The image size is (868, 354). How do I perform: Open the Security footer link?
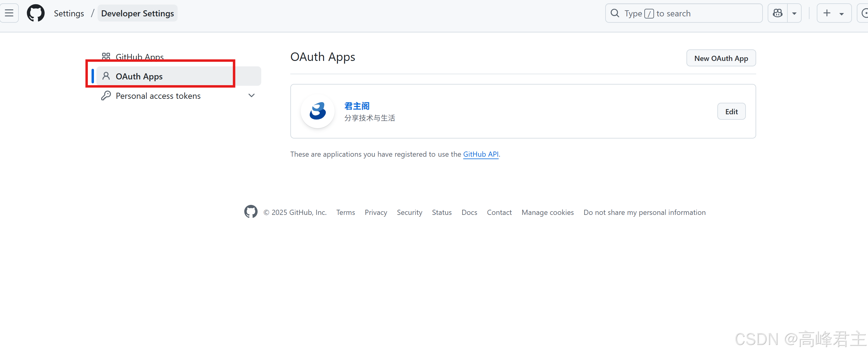(409, 212)
